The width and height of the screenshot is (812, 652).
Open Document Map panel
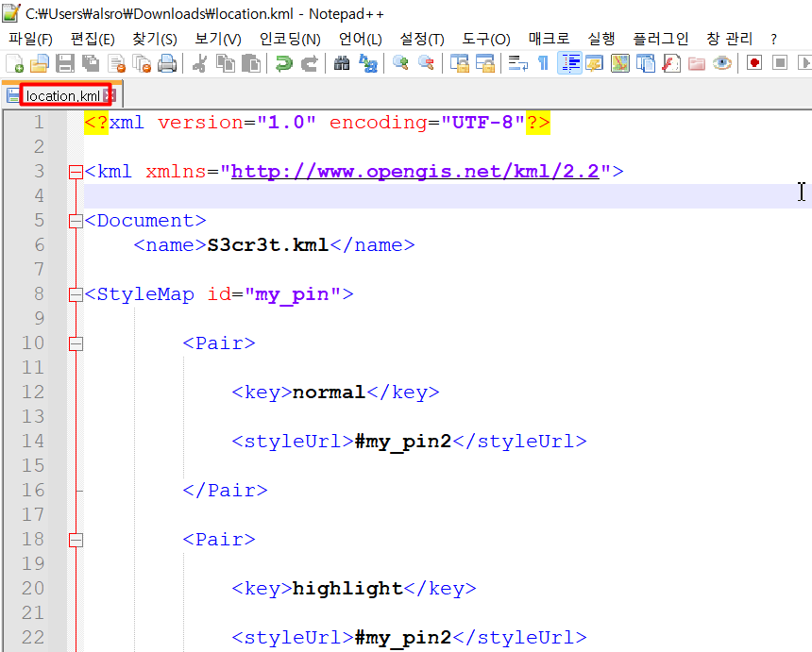[x=620, y=63]
